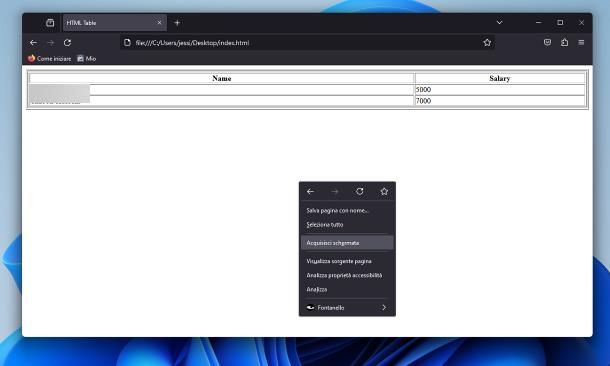Open the Firefox hamburger menu

[581, 42]
